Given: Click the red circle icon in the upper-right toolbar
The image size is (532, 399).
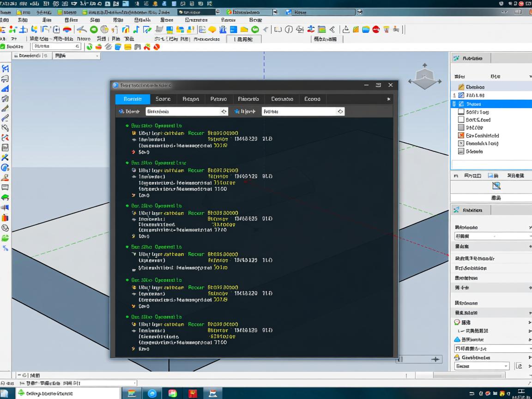Looking at the screenshot, I should click(x=376, y=30).
